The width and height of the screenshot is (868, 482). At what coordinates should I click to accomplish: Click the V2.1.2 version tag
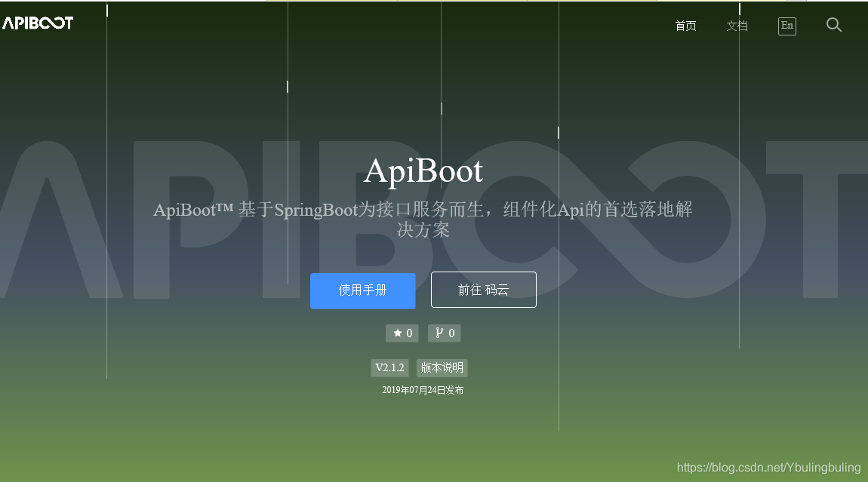point(389,367)
